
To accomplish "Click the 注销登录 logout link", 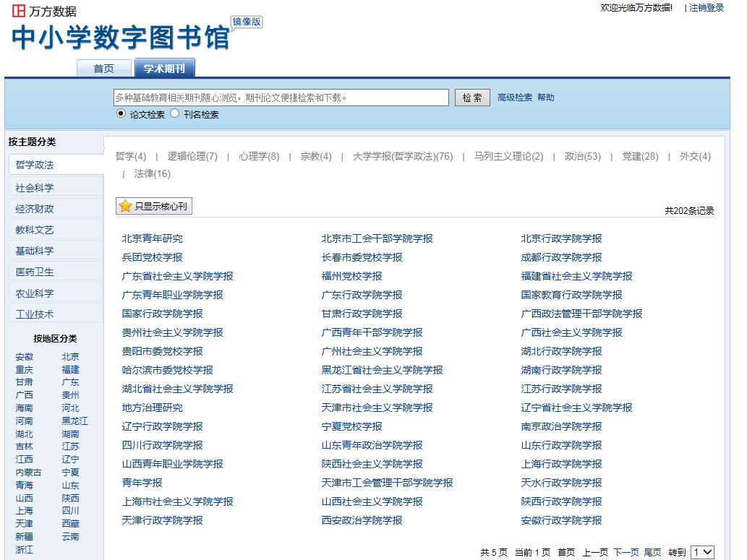I will pyautogui.click(x=706, y=8).
